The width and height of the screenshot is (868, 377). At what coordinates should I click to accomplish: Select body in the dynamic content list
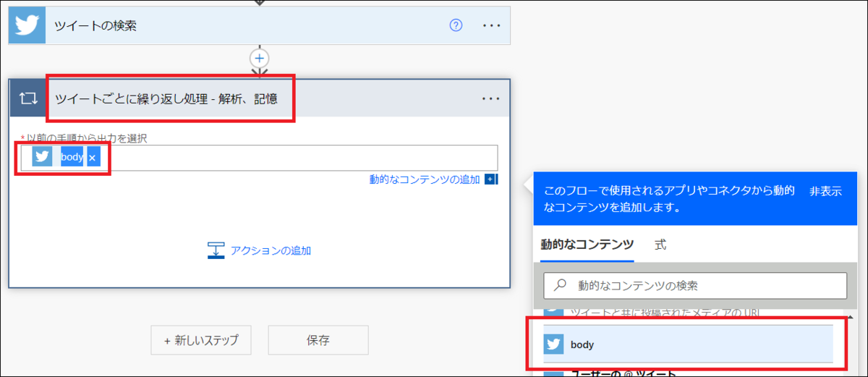coord(688,344)
